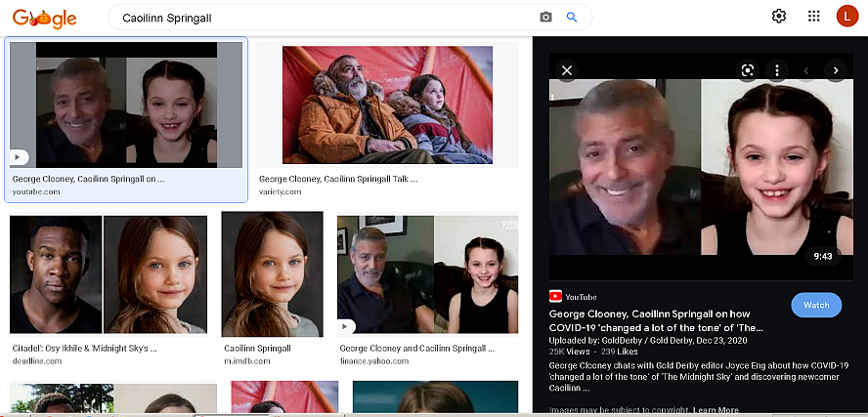Image resolution: width=868 pixels, height=417 pixels.
Task: Open the m.imdb.com portrait result
Action: [x=273, y=274]
